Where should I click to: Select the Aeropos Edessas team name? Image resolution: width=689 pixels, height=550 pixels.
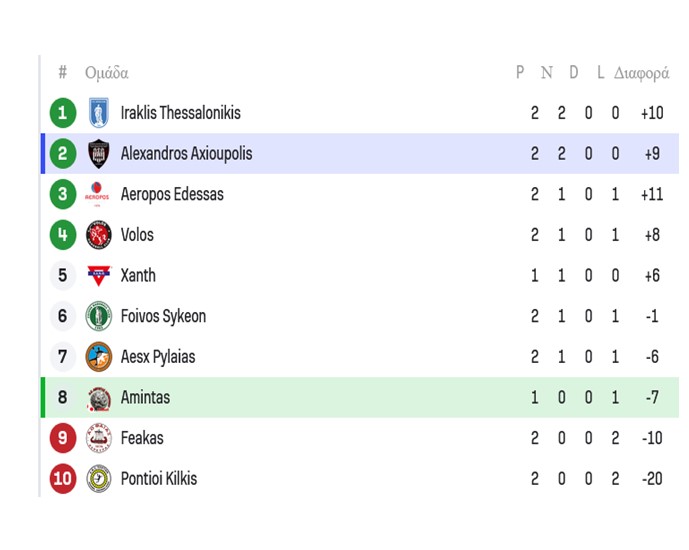coord(172,194)
